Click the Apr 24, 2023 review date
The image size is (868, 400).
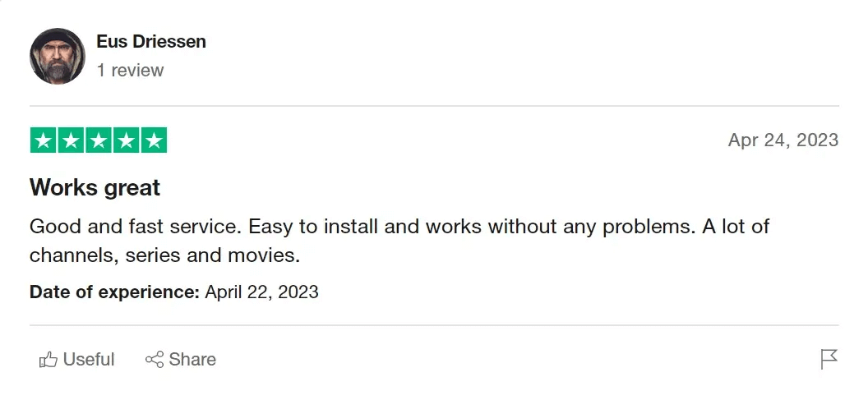(x=783, y=140)
